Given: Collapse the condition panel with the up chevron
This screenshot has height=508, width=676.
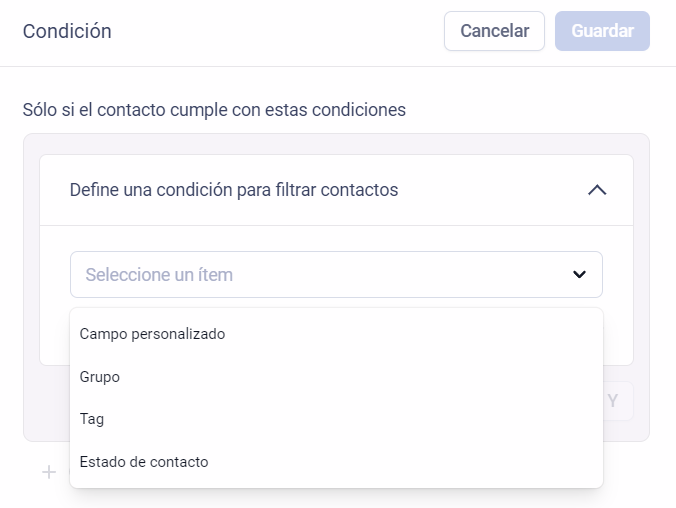Looking at the screenshot, I should coord(597,190).
